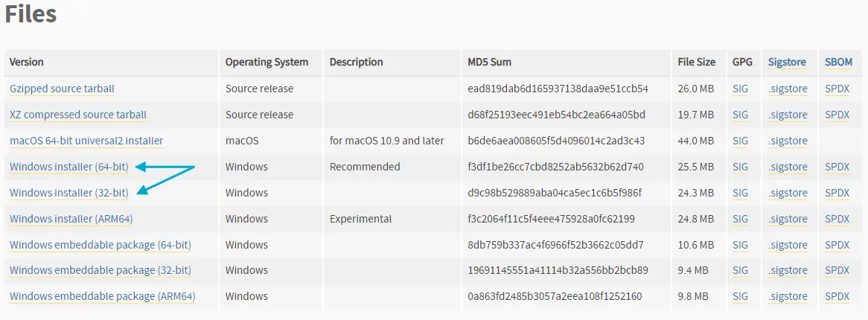868x320 pixels.
Task: Open the SBOM column header link
Action: pyautogui.click(x=839, y=62)
